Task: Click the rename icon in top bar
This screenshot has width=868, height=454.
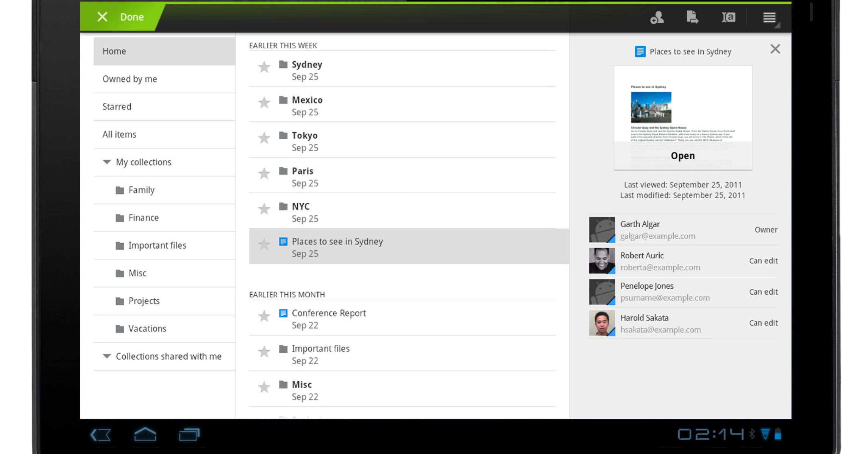Action: click(x=728, y=17)
